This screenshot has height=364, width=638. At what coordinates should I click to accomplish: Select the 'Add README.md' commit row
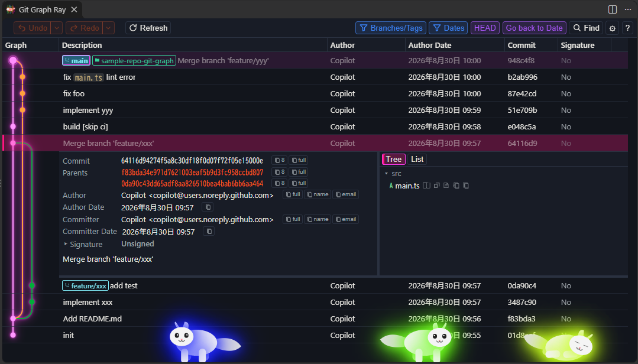point(315,319)
